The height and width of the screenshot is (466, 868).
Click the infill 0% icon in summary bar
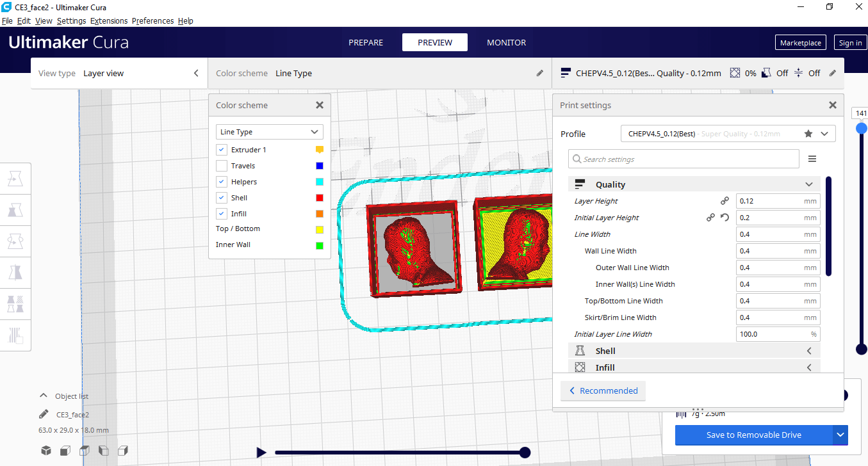pos(735,73)
